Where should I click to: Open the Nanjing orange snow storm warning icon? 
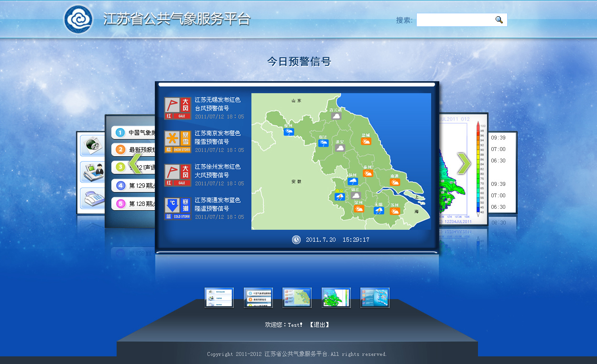[x=178, y=142]
